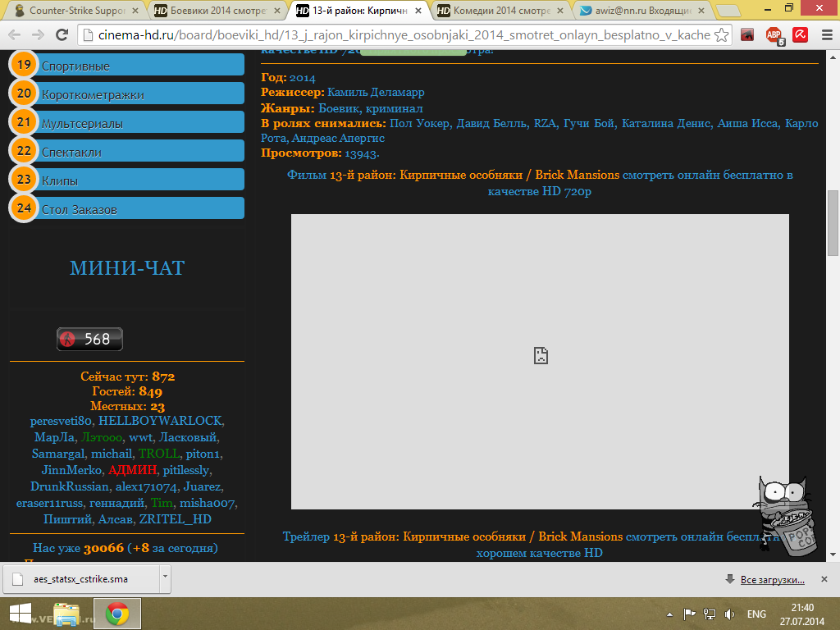840x630 pixels.
Task: Open user peresveti80 profile
Action: 61,421
